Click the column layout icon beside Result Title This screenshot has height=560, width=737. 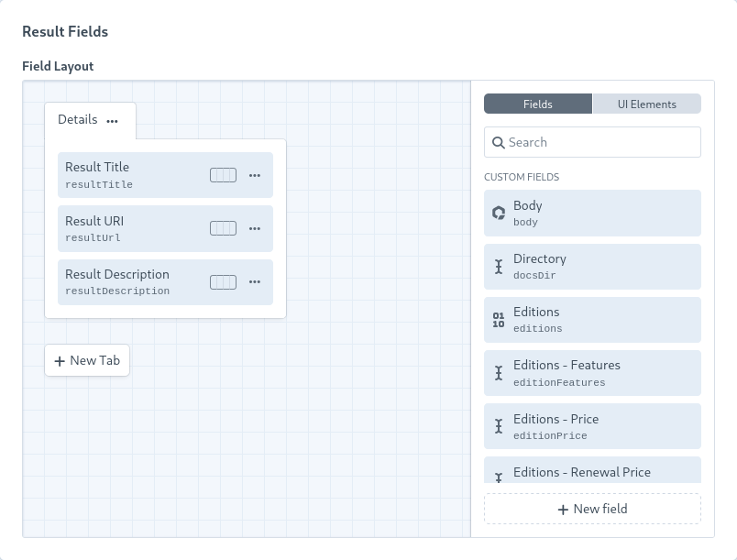coord(223,174)
